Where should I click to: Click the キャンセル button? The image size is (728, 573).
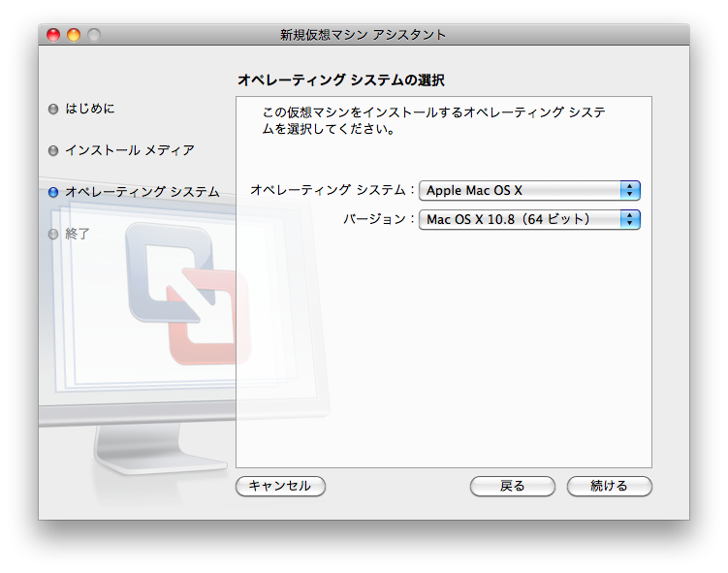click(x=280, y=486)
